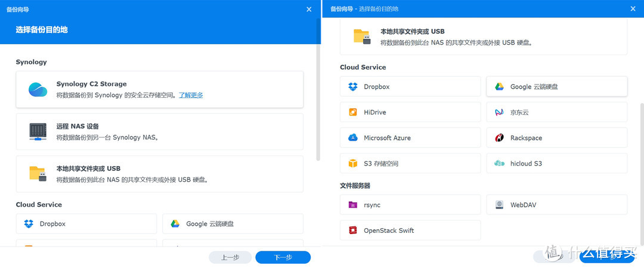Select the Rackspace icon
This screenshot has width=644, height=268.
tap(499, 138)
